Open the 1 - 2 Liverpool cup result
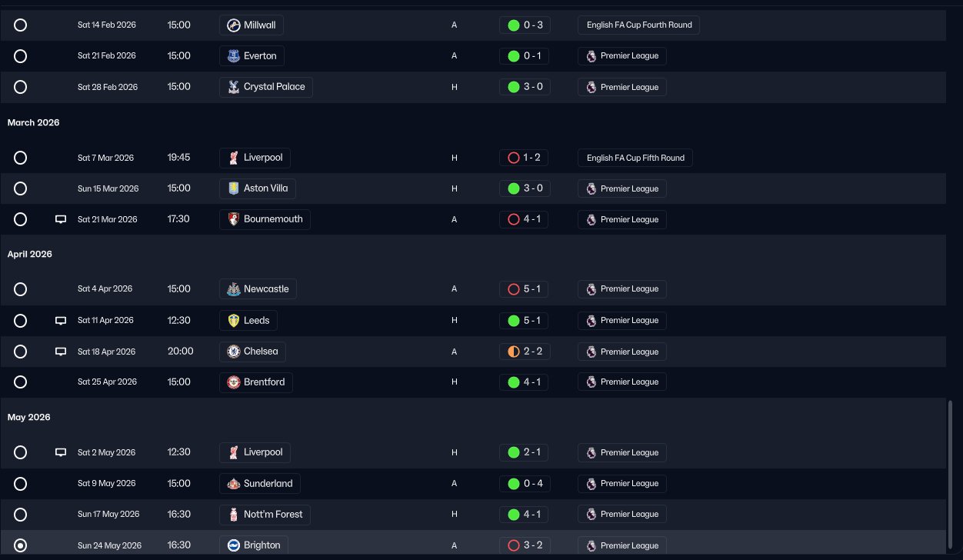Viewport: 963px width, 560px height. [525, 158]
